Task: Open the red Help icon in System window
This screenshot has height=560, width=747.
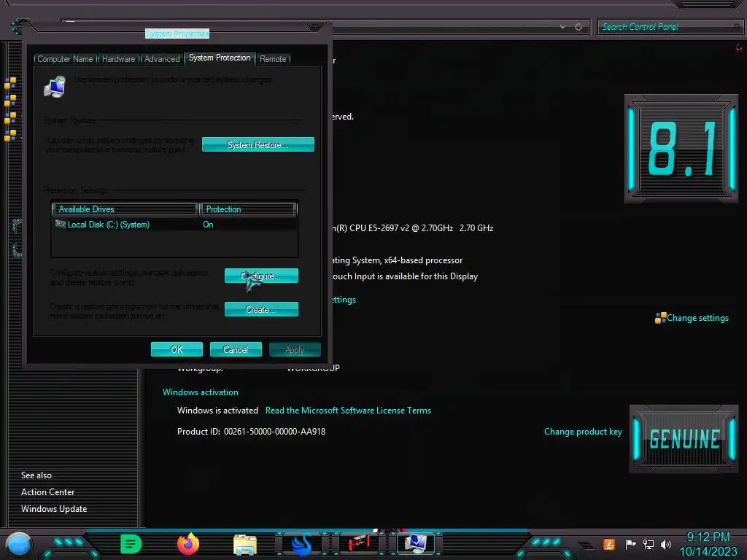Action: point(739,48)
